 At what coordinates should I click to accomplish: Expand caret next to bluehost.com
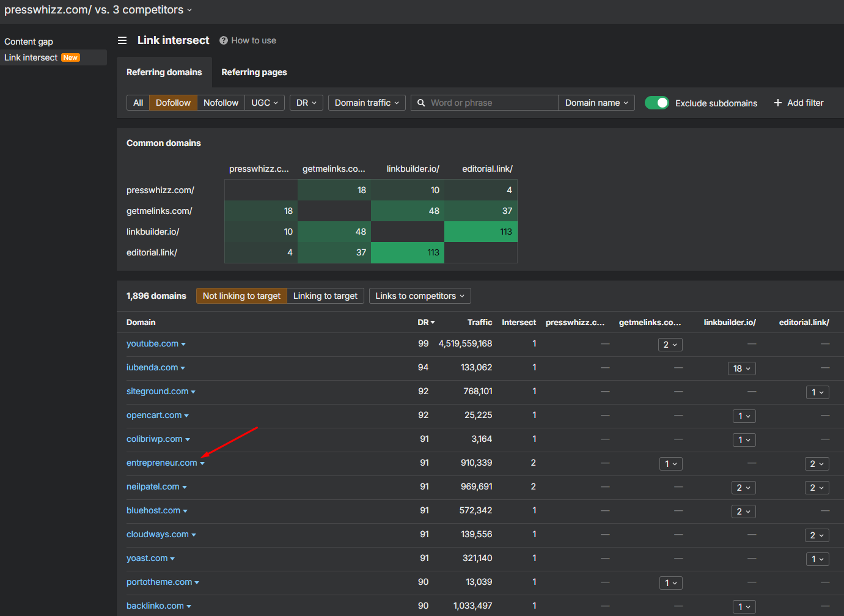(185, 511)
